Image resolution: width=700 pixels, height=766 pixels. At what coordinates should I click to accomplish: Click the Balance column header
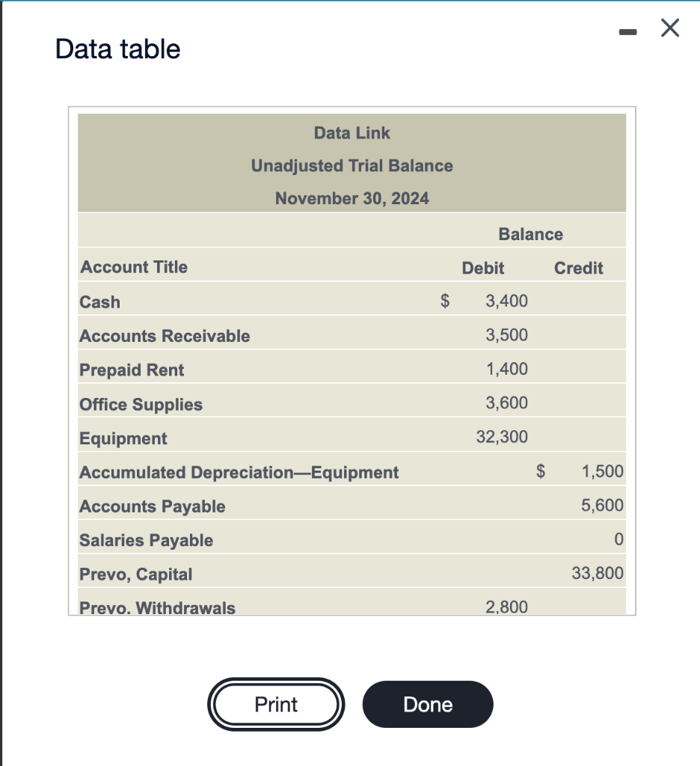[x=532, y=233]
